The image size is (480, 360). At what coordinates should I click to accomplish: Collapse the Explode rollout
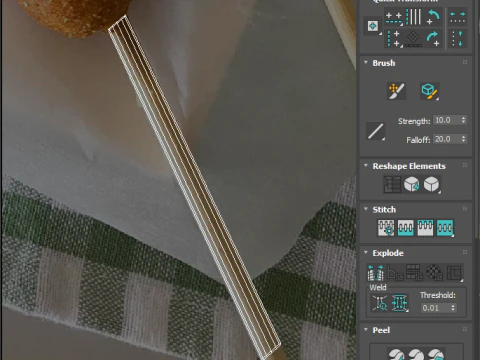(x=366, y=253)
